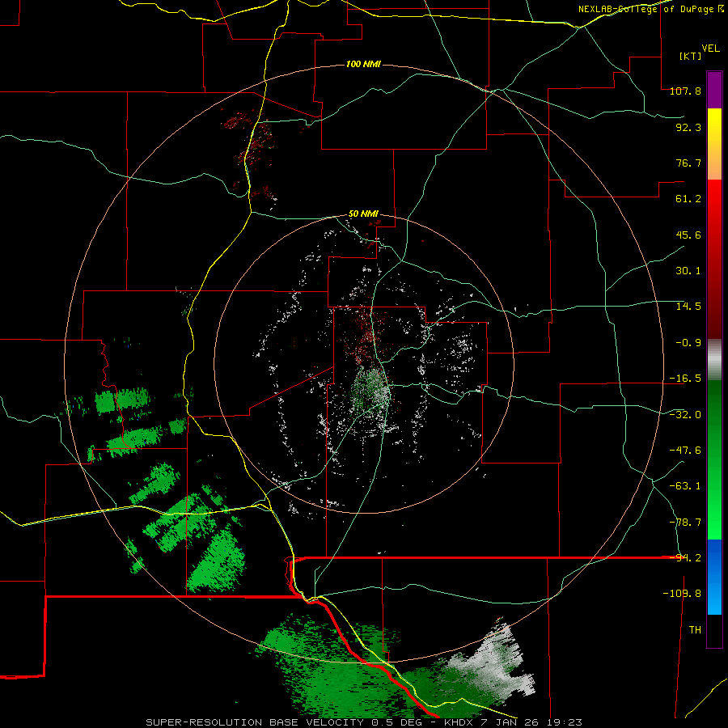The image size is (728, 728).
Task: Click the 30.1 velocity scale value
Action: (688, 271)
